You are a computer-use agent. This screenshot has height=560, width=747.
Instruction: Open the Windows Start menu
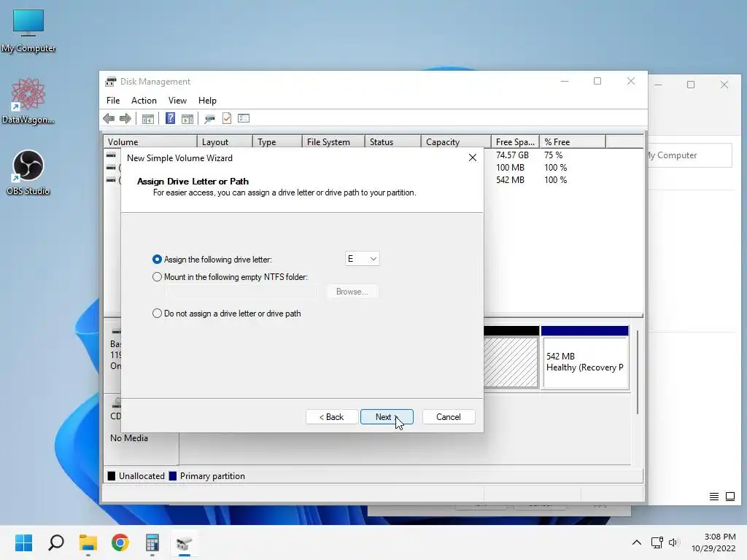coord(24,542)
